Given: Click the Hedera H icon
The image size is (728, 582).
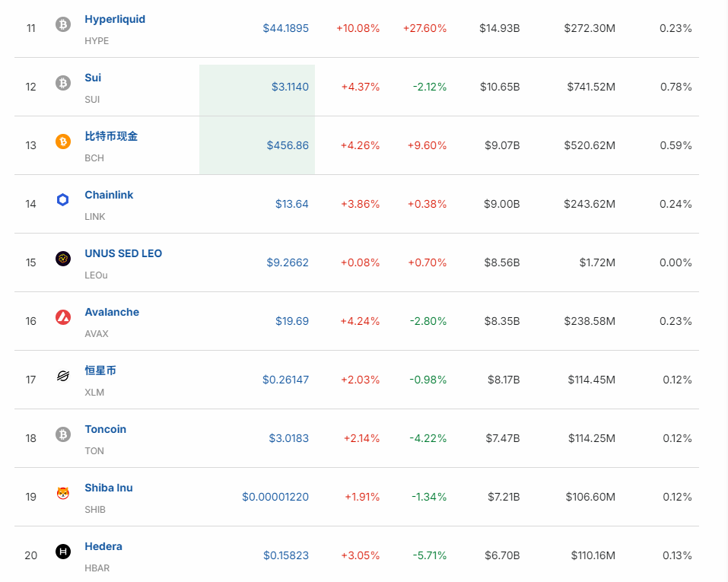Looking at the screenshot, I should pyautogui.click(x=63, y=552).
